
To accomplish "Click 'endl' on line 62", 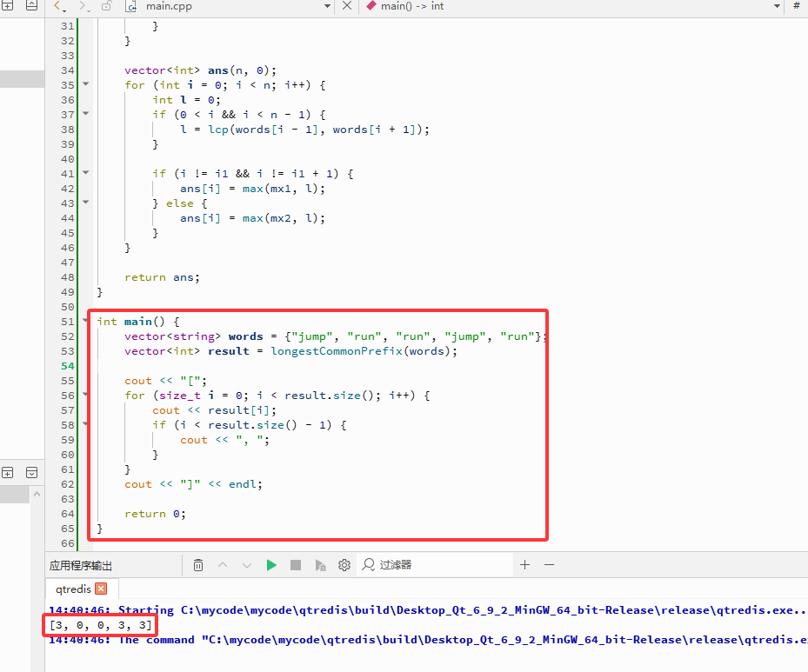I will 242,484.
